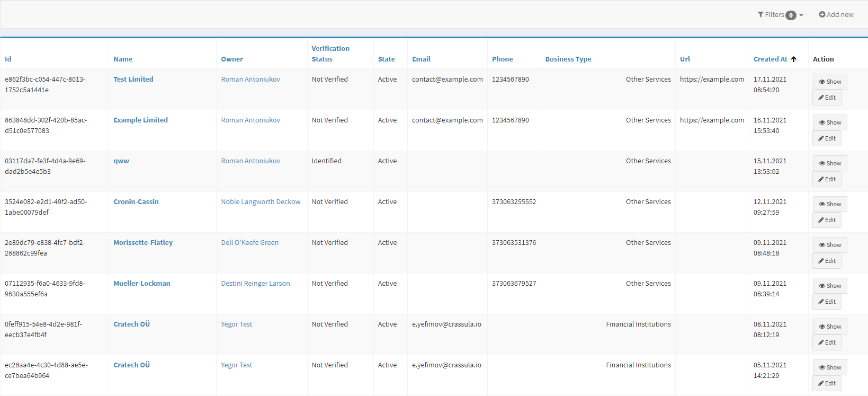Sort by Business Type column header

click(x=568, y=59)
